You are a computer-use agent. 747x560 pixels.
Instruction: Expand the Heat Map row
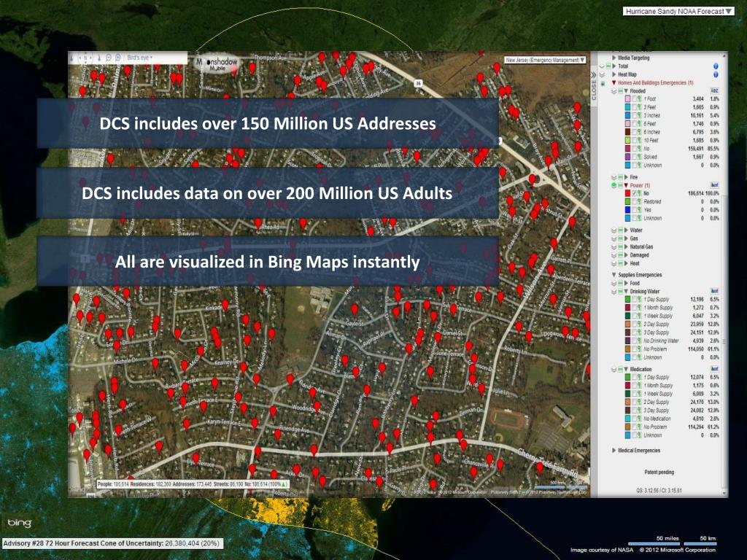coord(614,74)
